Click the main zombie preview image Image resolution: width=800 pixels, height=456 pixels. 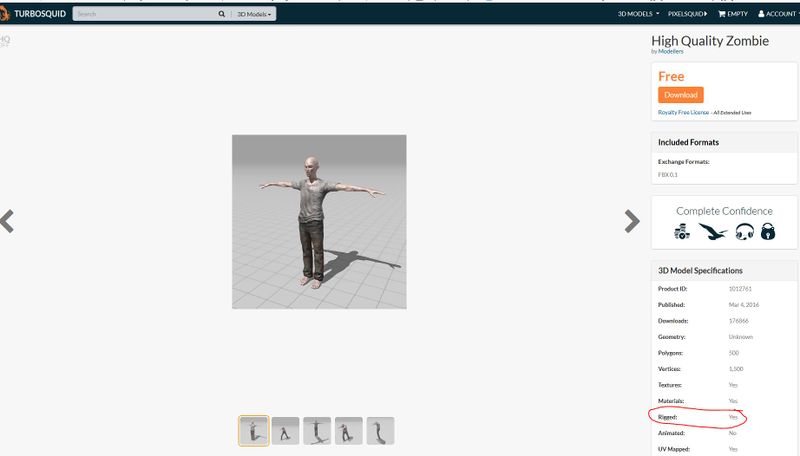(x=319, y=222)
